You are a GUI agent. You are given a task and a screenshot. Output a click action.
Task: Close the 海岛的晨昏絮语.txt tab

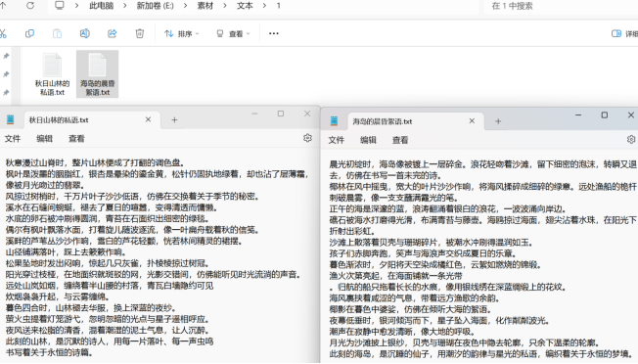pos(472,120)
